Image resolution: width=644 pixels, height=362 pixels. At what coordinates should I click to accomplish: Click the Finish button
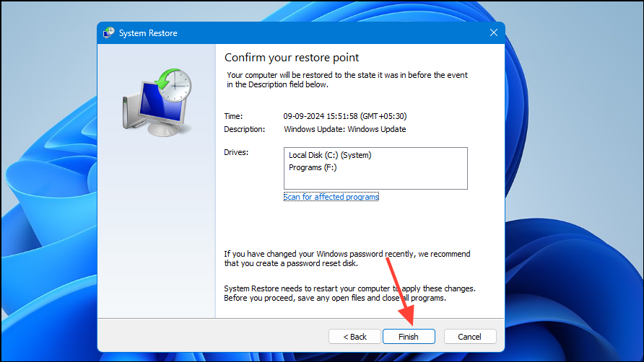click(x=409, y=337)
